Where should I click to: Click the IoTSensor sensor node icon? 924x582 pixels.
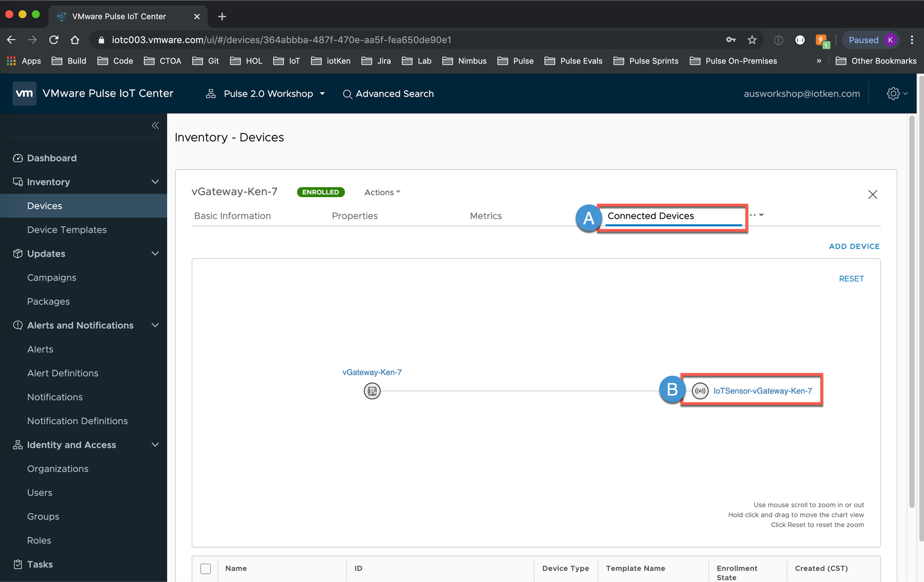[700, 391]
